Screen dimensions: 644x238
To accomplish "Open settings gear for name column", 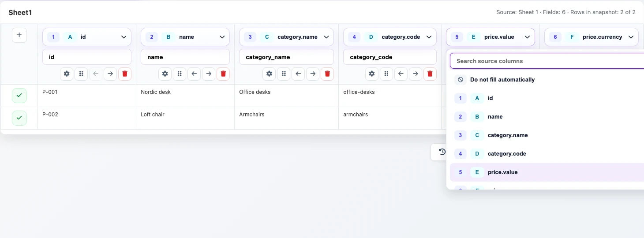I will pyautogui.click(x=165, y=74).
